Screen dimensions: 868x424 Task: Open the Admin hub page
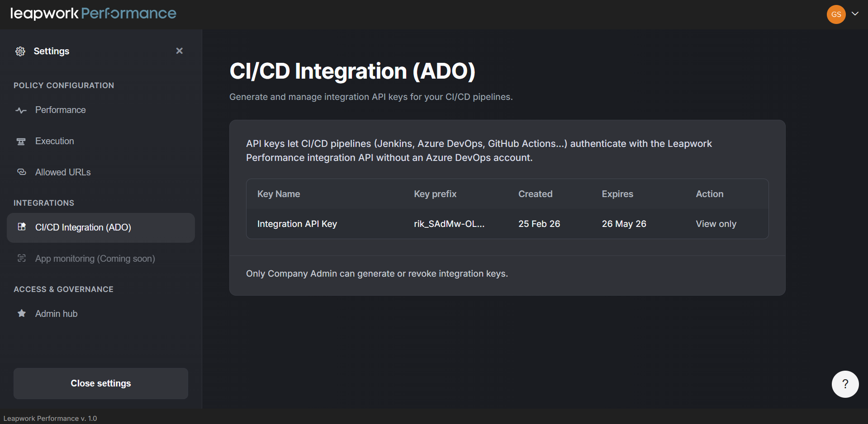[57, 314]
